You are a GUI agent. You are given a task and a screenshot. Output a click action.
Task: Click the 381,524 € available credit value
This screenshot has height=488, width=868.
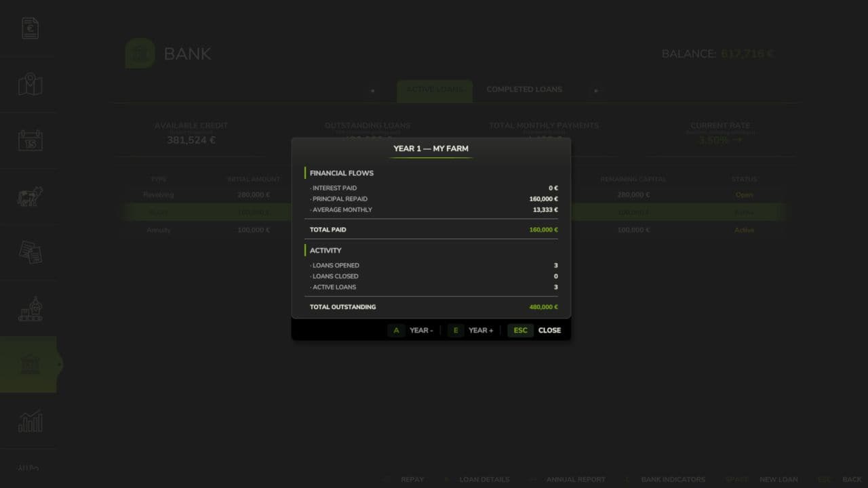click(x=191, y=140)
